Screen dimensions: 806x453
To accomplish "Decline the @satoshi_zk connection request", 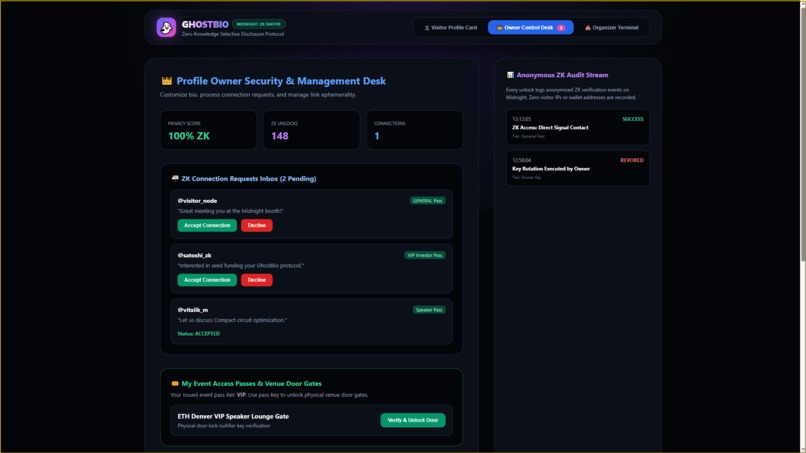I will click(x=257, y=280).
